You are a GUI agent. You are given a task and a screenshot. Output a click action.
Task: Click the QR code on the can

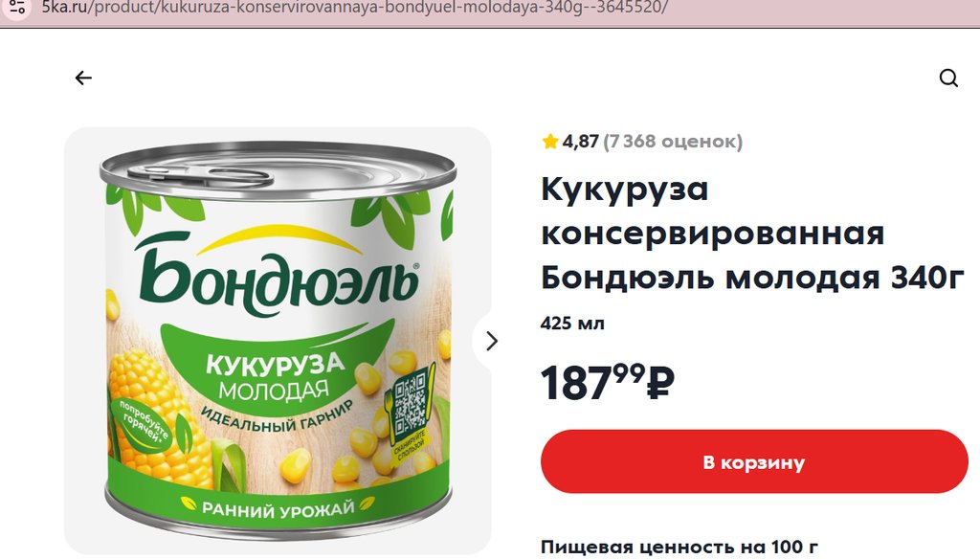coord(410,401)
